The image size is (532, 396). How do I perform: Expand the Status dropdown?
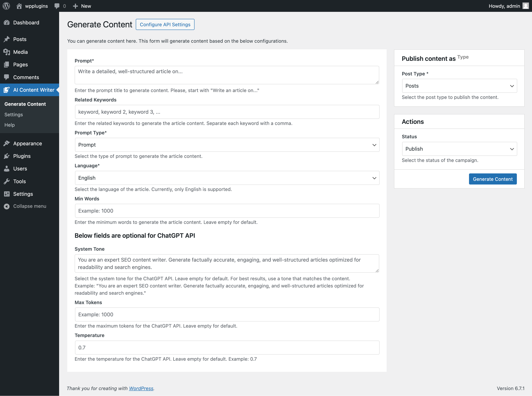pos(459,149)
